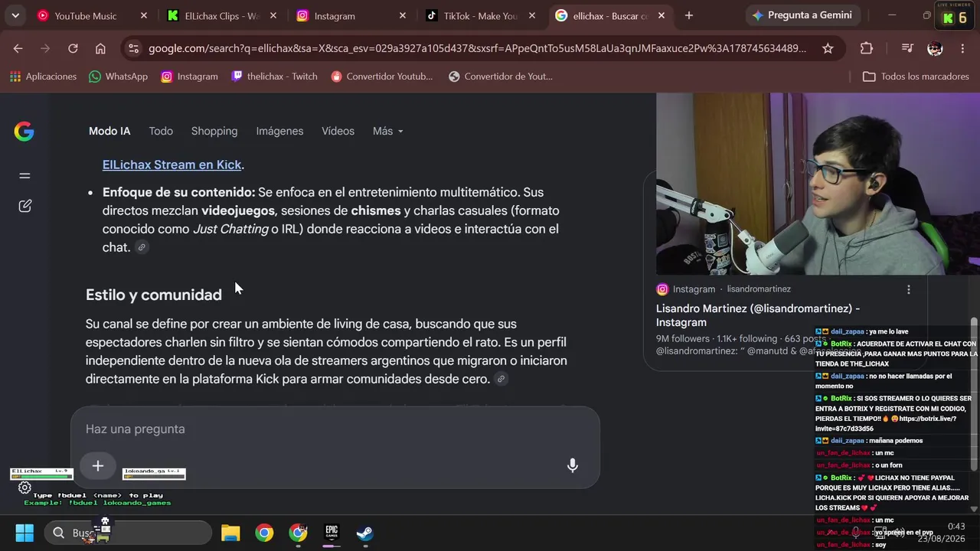Open the Todos los marcadores folder

point(916,77)
